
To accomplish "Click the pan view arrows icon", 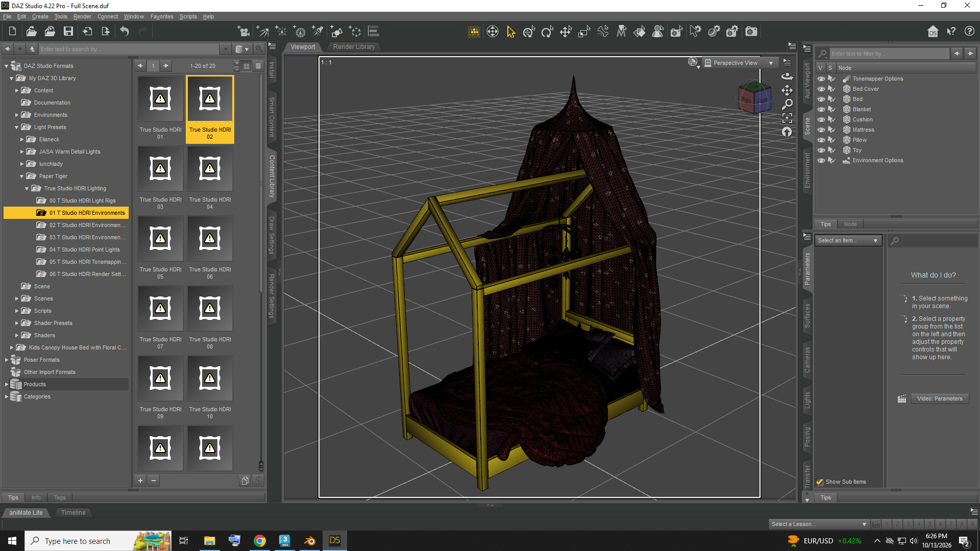I will click(787, 90).
